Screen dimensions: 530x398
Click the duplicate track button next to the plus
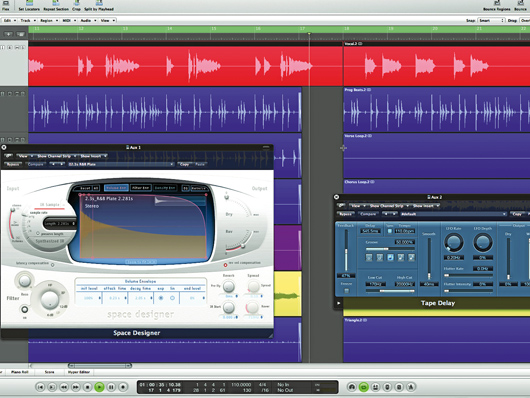coord(21,34)
